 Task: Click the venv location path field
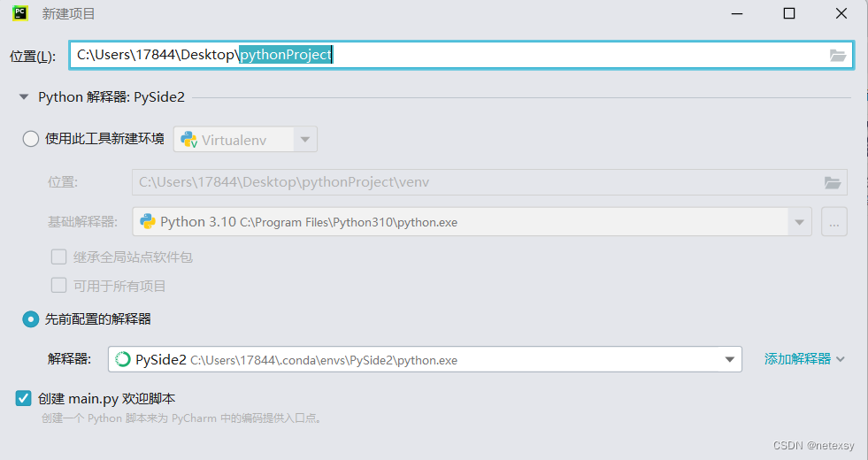(x=489, y=182)
